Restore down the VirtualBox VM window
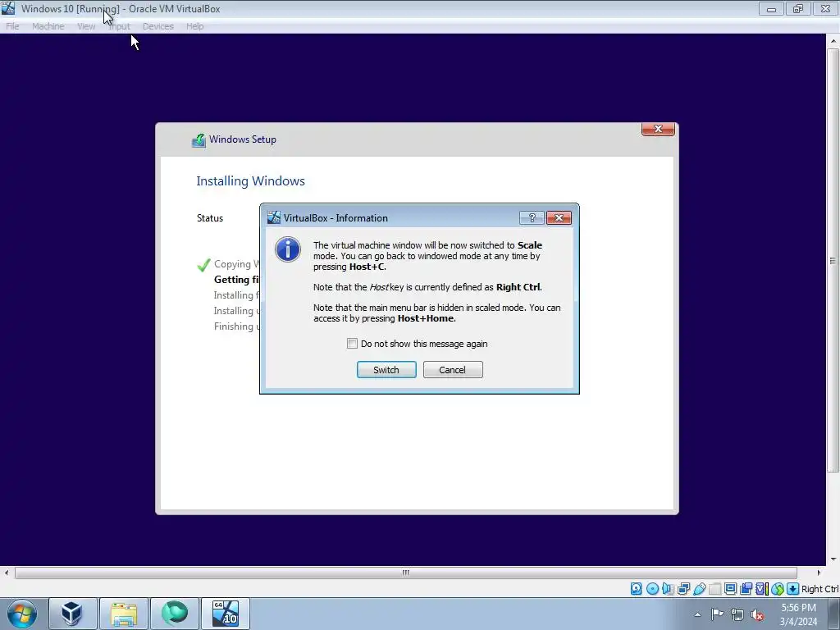Viewport: 840px width, 630px height. [798, 8]
